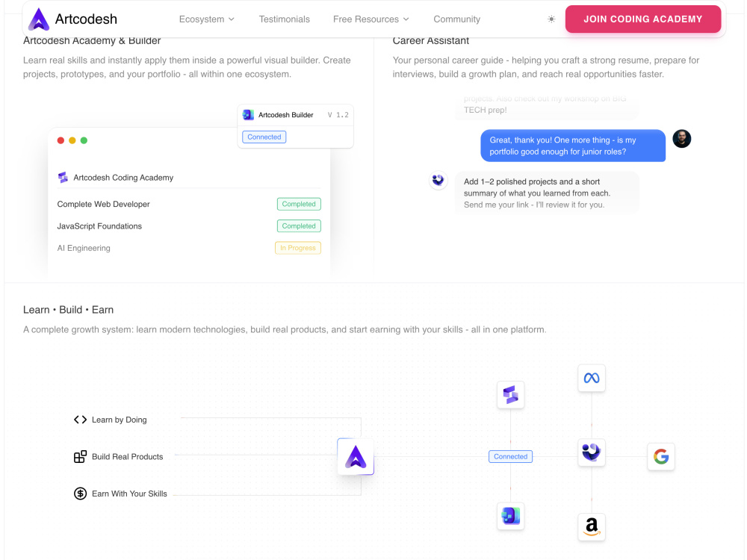
Task: Click In Progress badge for AI Engineering
Action: tap(298, 248)
